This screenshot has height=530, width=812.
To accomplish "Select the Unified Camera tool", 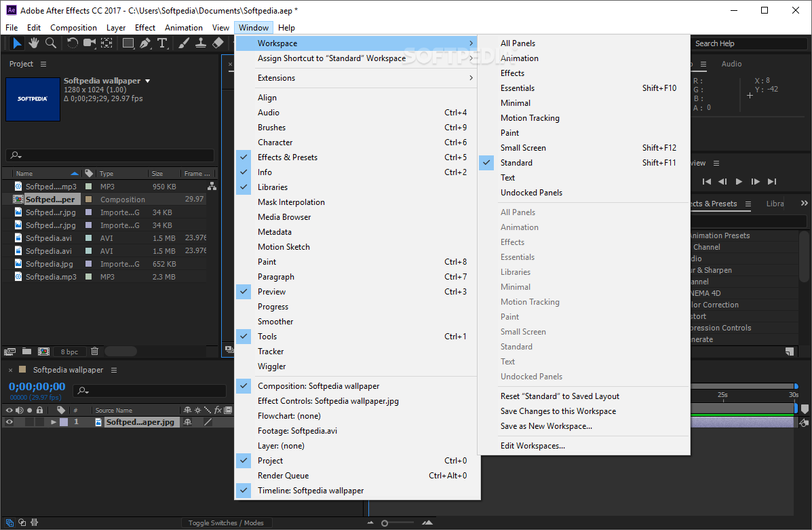I will coord(90,43).
